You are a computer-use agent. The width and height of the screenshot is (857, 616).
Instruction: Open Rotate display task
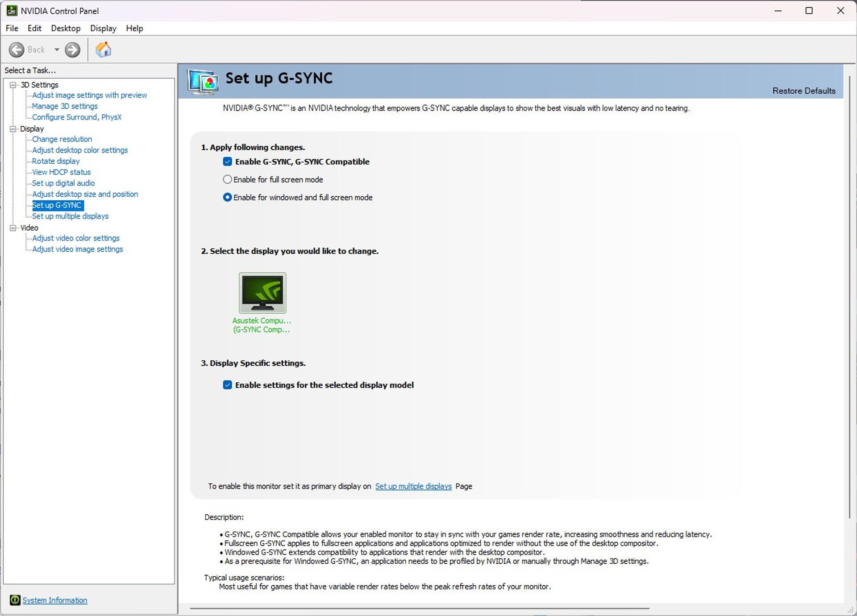tap(56, 161)
